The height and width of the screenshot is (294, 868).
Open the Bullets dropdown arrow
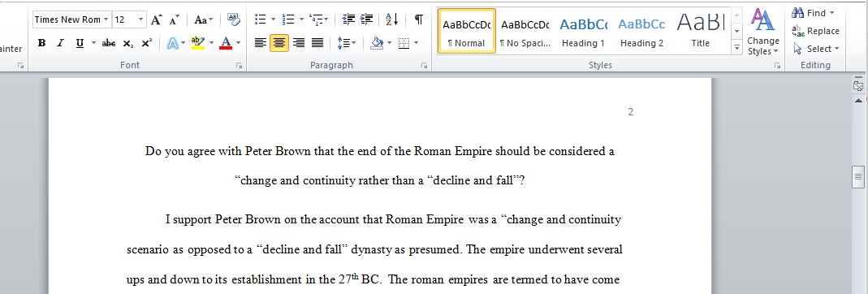click(x=273, y=20)
